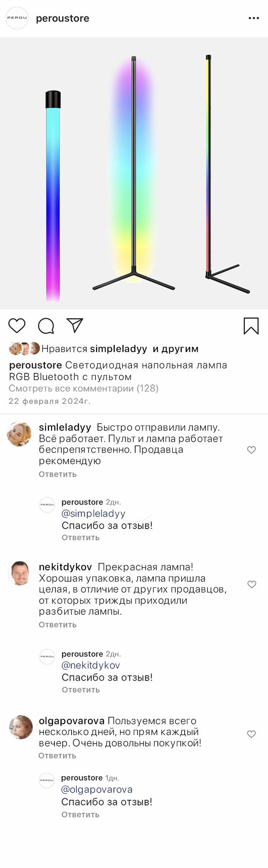Reply to simleladyy's comment
Viewport: 268px width, 868px height.
(58, 474)
